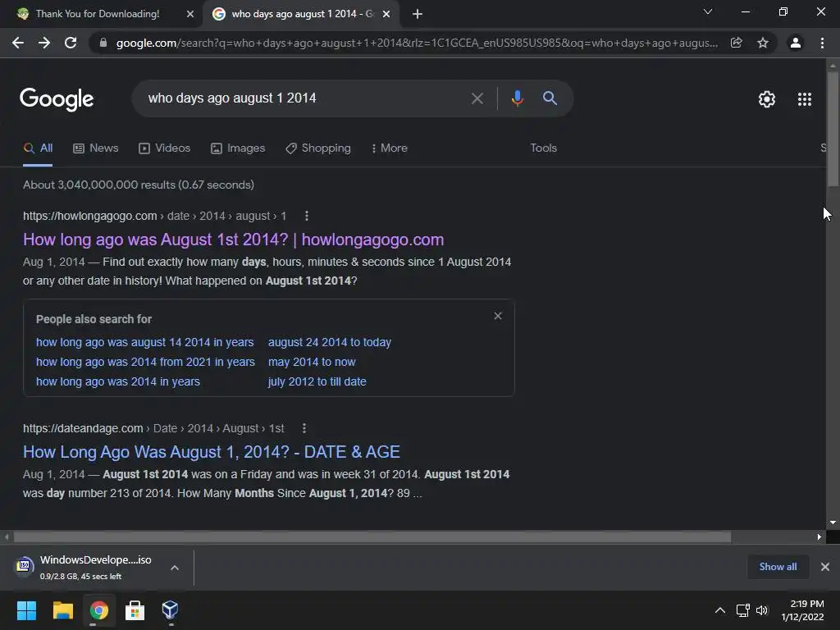Bookmark this page with star icon
Viewport: 840px width, 630px height.
tap(763, 43)
